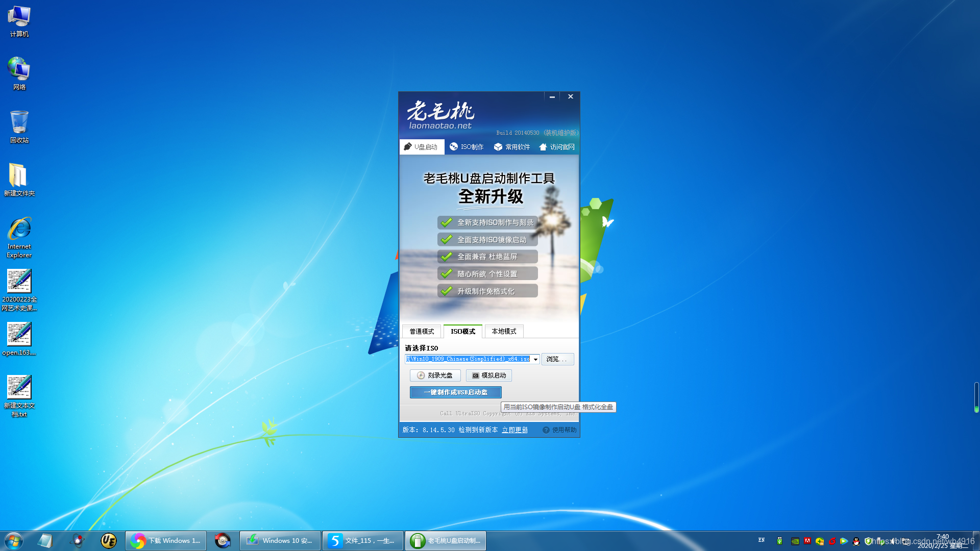Switch to the 本地模式 tab
The width and height of the screenshot is (980, 551).
point(504,332)
